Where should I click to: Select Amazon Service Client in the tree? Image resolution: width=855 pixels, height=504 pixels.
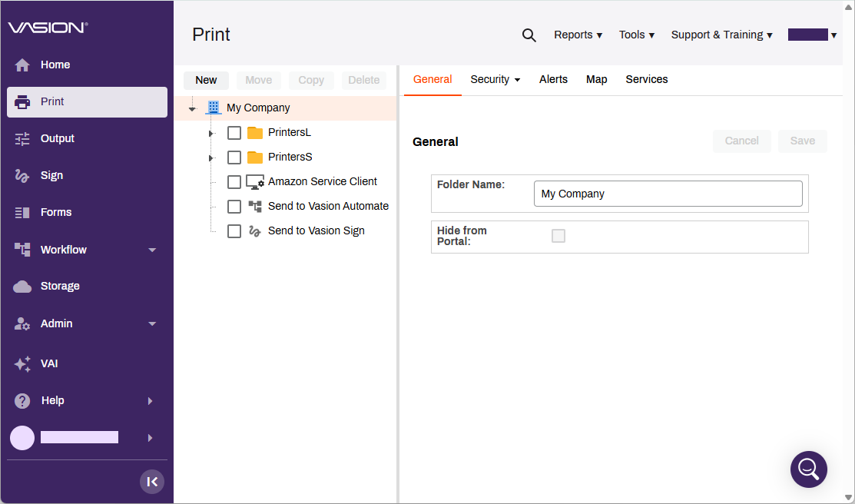(x=323, y=181)
